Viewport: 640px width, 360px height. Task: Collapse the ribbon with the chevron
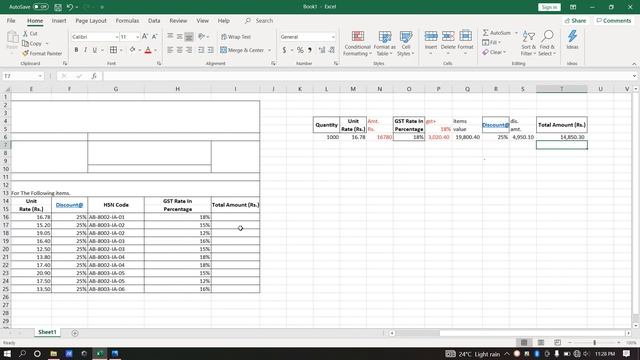(634, 64)
